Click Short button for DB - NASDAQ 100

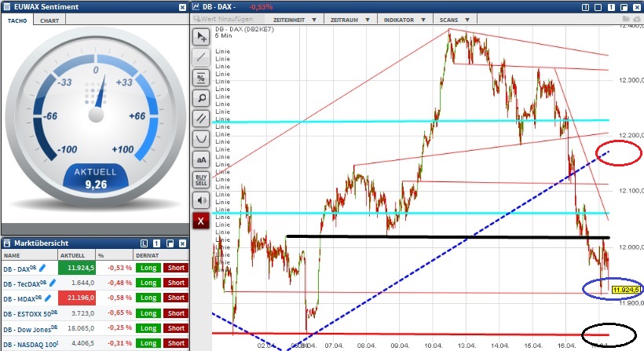tap(176, 343)
